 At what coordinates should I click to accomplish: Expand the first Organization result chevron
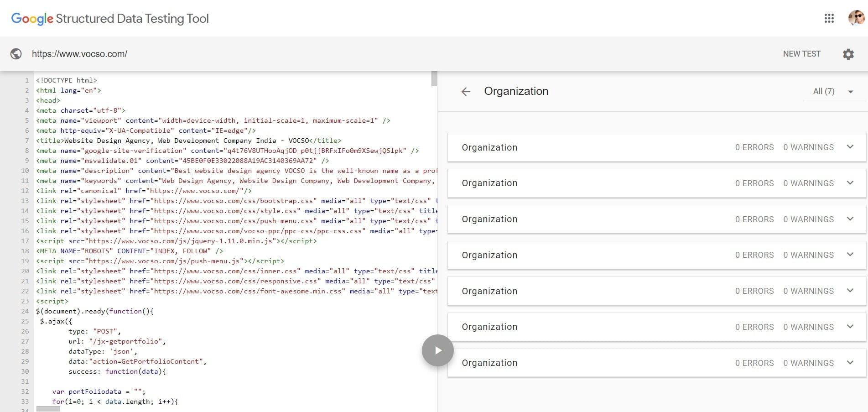click(850, 147)
